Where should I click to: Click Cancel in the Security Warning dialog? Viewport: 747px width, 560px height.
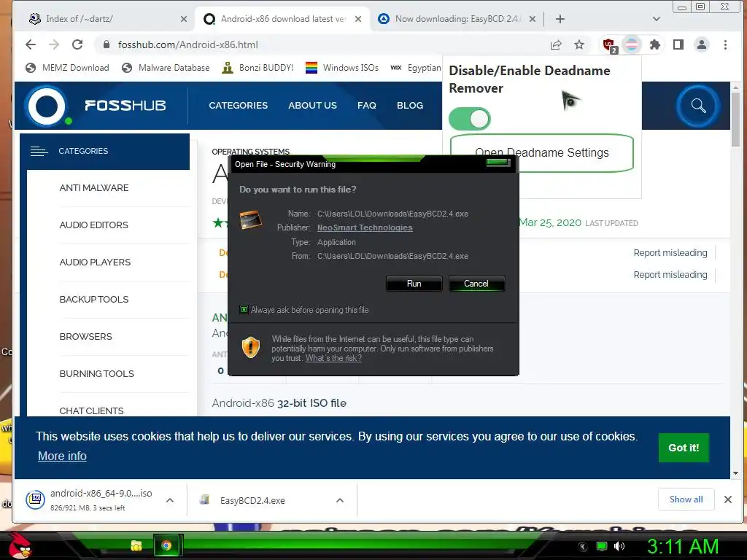tap(476, 284)
